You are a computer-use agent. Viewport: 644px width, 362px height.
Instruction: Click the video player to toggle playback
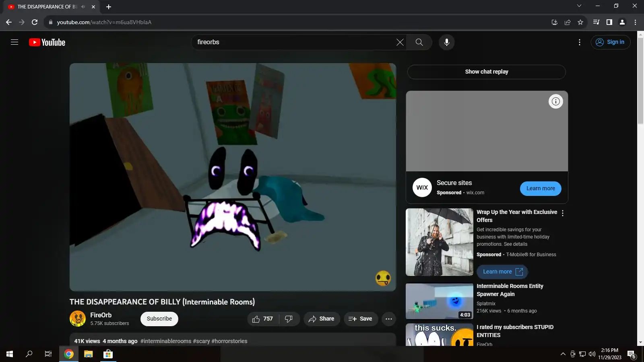[233, 177]
